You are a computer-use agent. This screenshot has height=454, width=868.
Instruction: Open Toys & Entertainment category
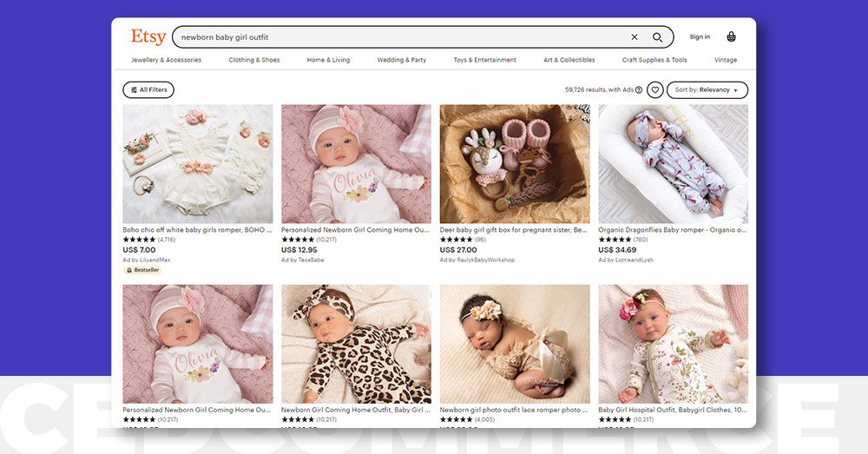pyautogui.click(x=484, y=60)
